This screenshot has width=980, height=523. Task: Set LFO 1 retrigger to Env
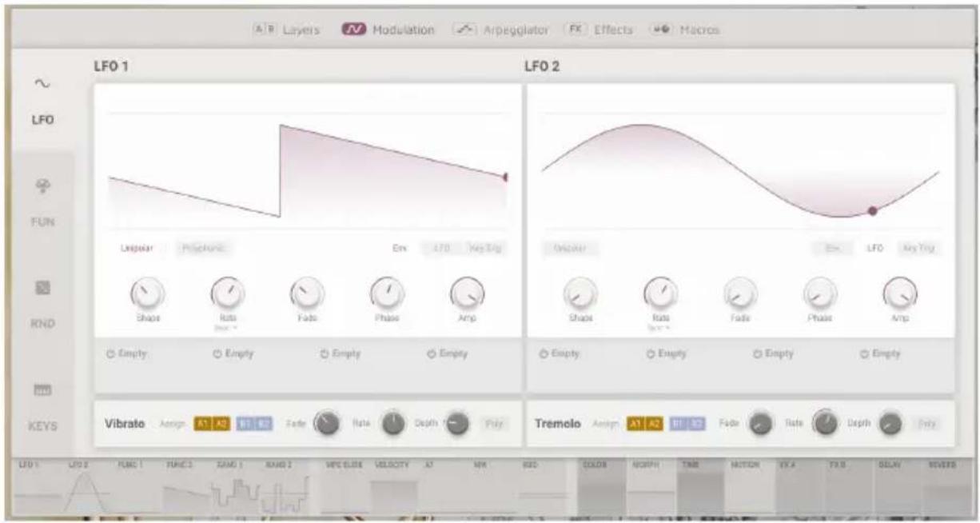pyautogui.click(x=398, y=249)
